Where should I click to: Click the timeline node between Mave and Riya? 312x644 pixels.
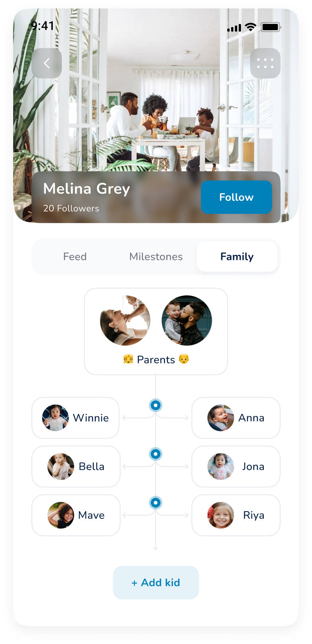(x=156, y=503)
